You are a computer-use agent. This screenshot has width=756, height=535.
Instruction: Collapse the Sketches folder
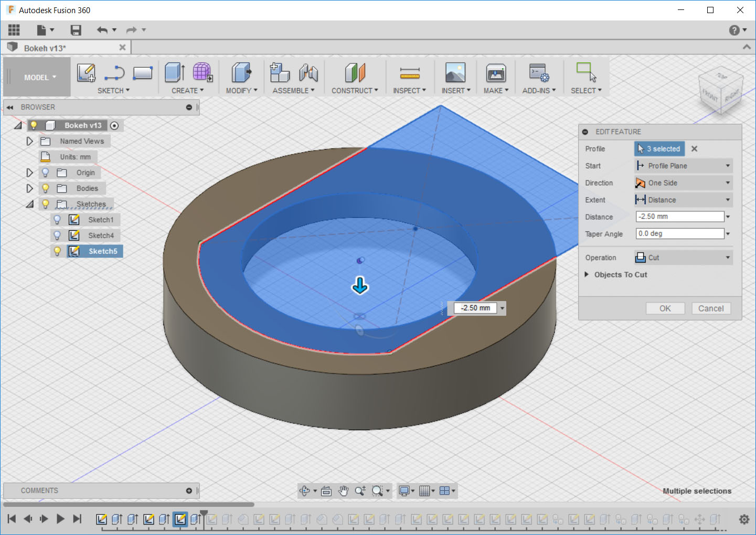click(30, 204)
